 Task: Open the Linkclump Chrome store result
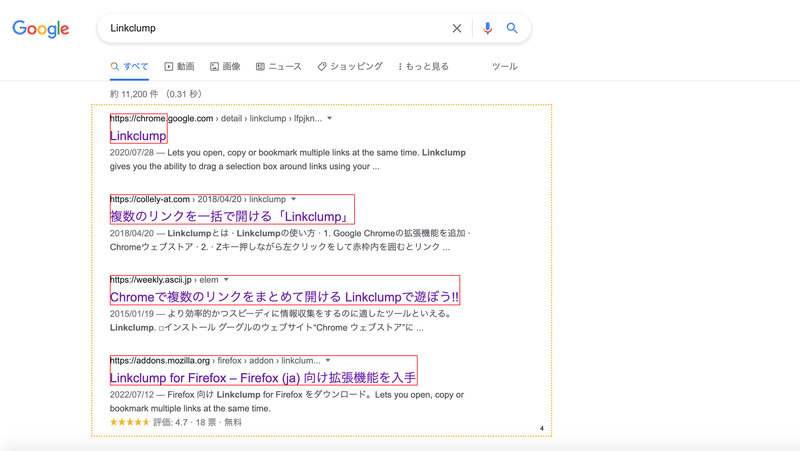pos(138,136)
